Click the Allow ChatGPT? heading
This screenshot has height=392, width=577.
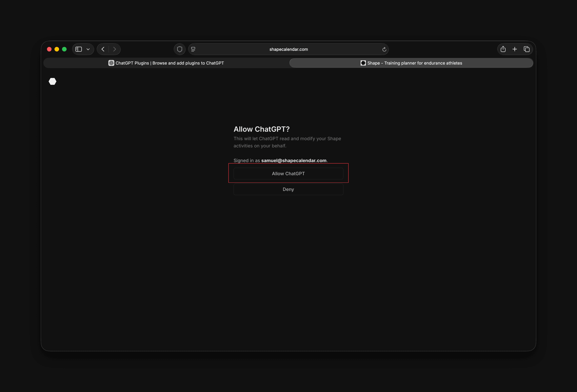tap(262, 129)
